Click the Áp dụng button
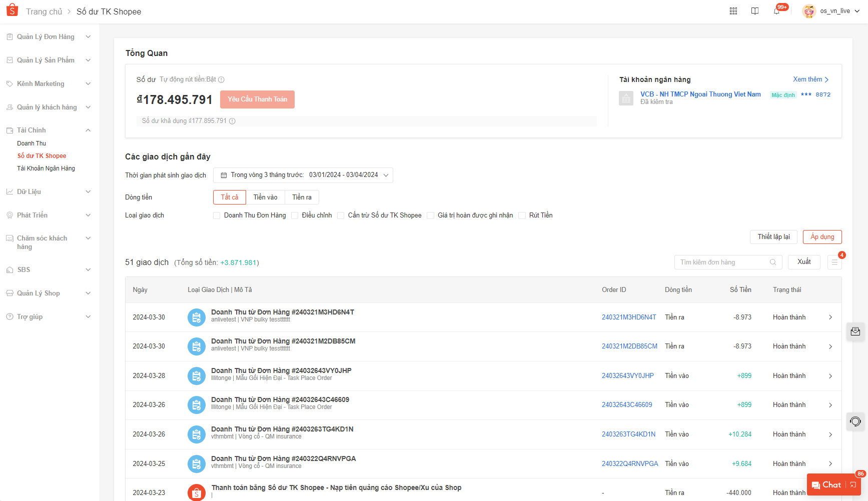This screenshot has width=868, height=501. tap(822, 237)
